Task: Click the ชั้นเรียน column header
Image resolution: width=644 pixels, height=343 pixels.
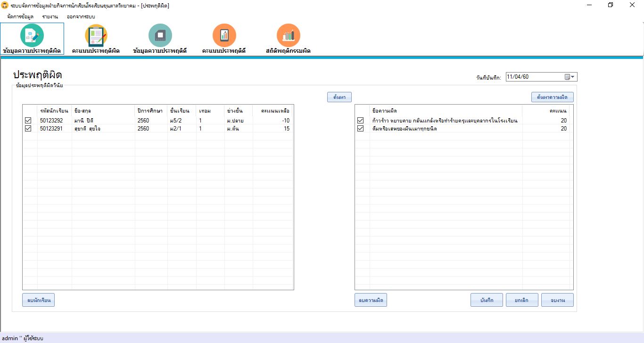Action: (x=182, y=111)
